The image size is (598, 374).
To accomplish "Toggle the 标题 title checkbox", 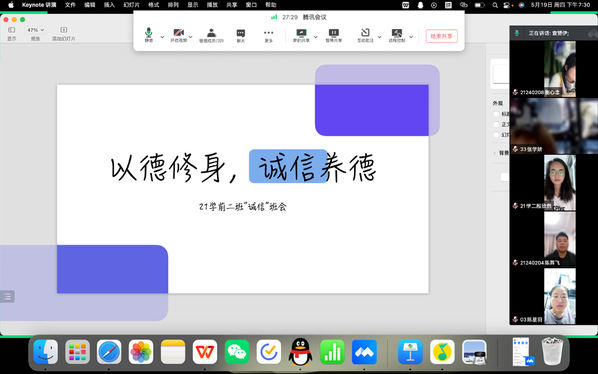I will click(x=496, y=114).
